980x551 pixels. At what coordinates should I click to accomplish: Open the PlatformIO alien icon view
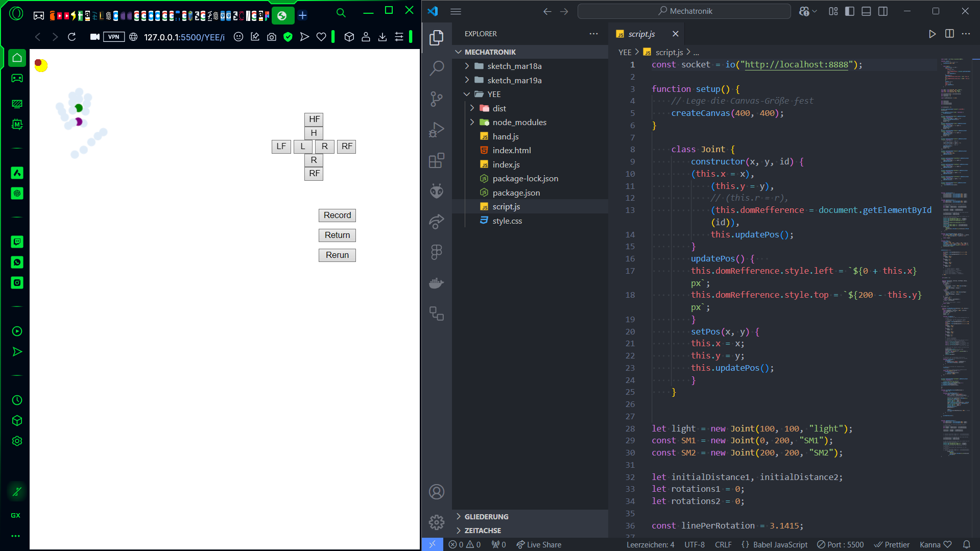(437, 191)
